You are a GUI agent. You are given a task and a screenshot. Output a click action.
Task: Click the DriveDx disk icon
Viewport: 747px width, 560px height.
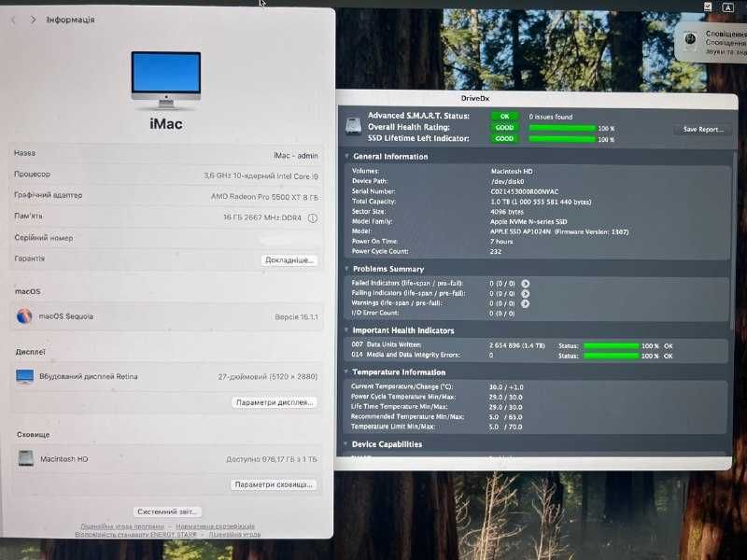point(354,126)
